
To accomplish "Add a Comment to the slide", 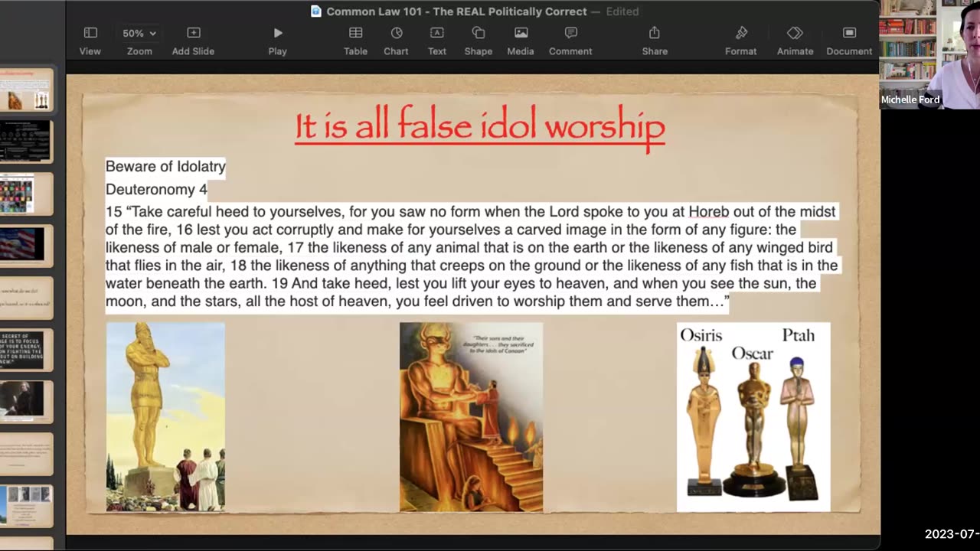I will click(570, 41).
